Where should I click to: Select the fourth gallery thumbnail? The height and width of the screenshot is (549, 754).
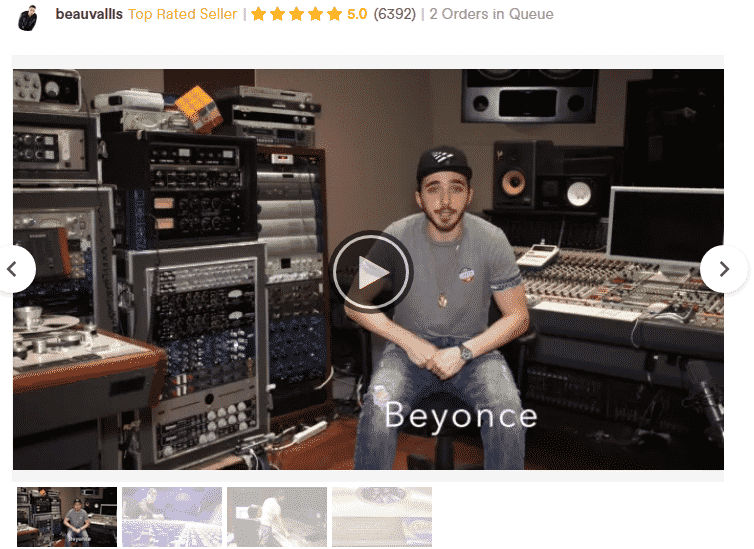pyautogui.click(x=382, y=517)
